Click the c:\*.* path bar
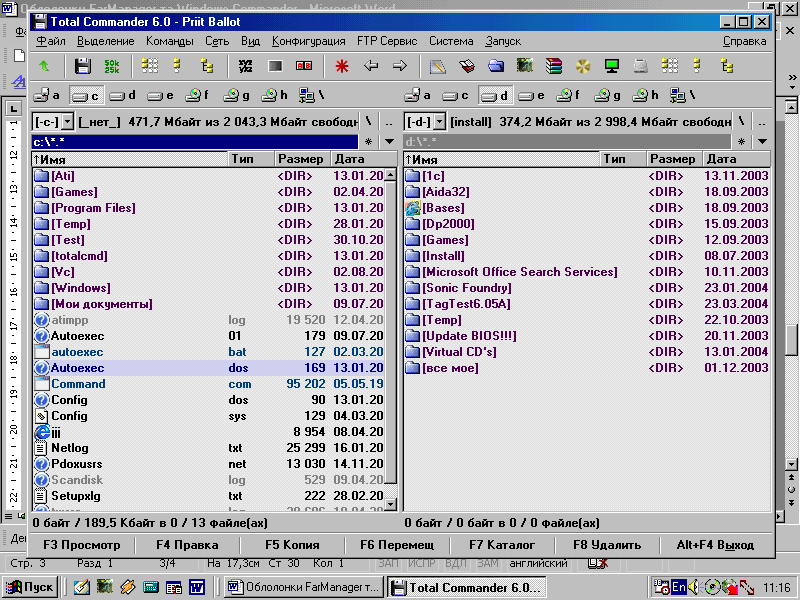 point(194,141)
